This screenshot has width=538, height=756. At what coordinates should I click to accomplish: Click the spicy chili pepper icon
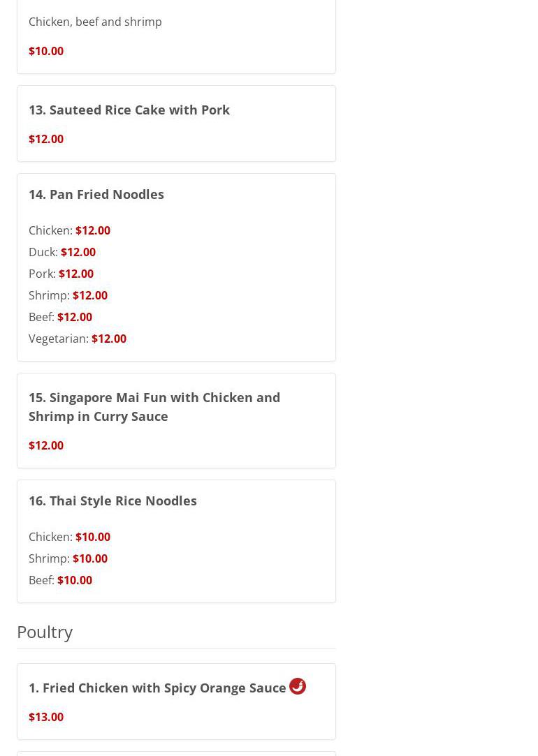pyautogui.click(x=298, y=686)
